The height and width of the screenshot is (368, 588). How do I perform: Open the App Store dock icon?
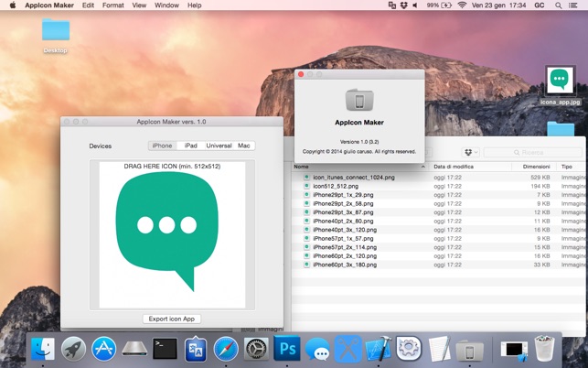pos(104,349)
